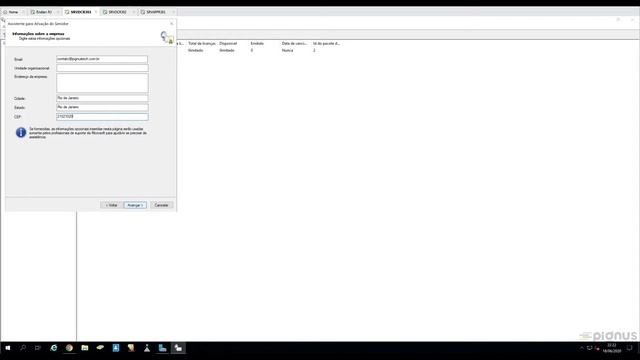The image size is (640, 360).
Task: Click the Avançar button
Action: (135, 205)
